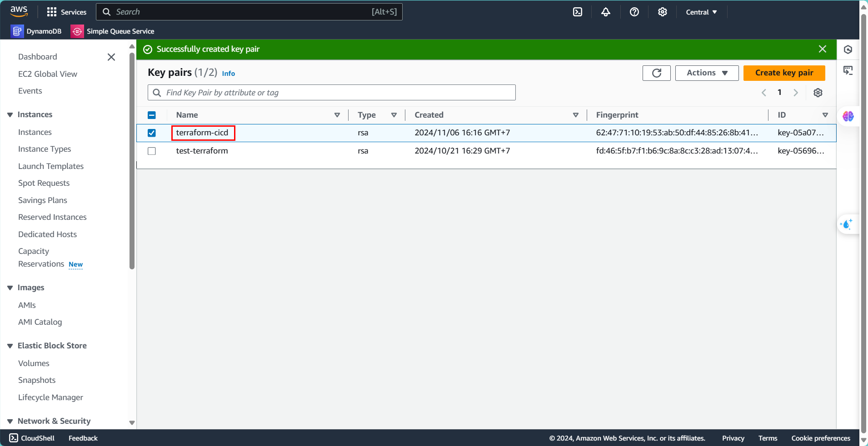Screen dimensions: 868x446
Task: Dismiss the success banner
Action: (823, 49)
